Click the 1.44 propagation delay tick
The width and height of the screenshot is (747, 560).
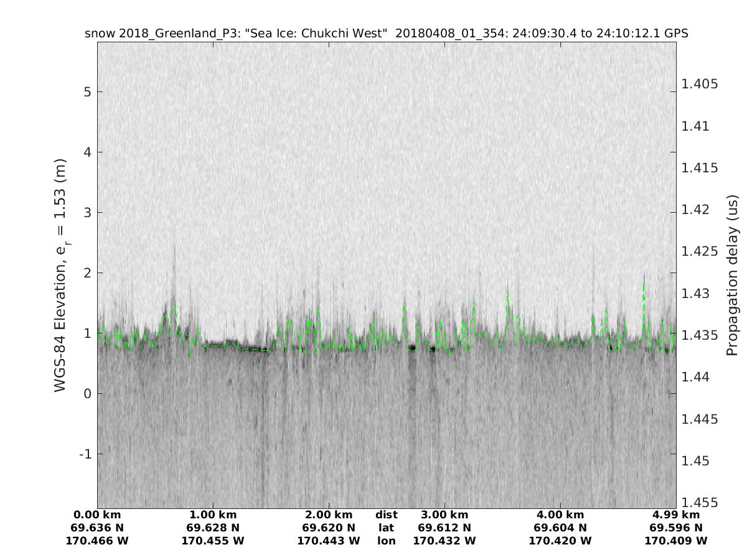tap(697, 377)
